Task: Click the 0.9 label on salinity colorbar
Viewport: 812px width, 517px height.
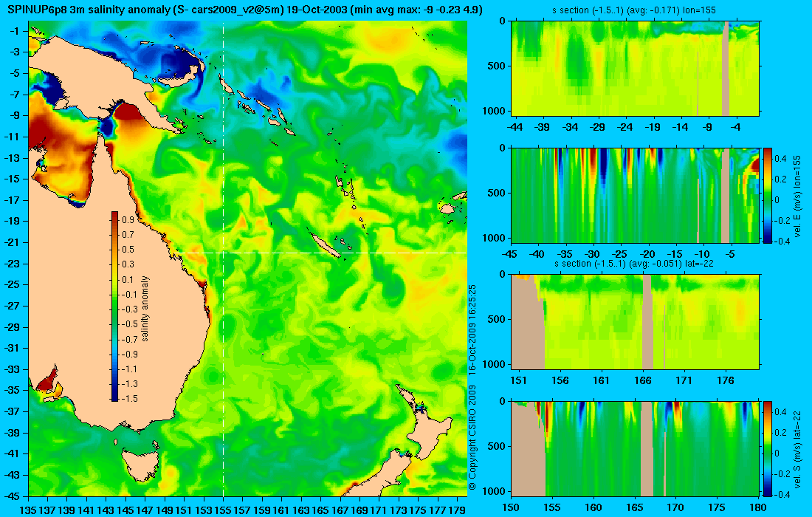Action: 128,219
